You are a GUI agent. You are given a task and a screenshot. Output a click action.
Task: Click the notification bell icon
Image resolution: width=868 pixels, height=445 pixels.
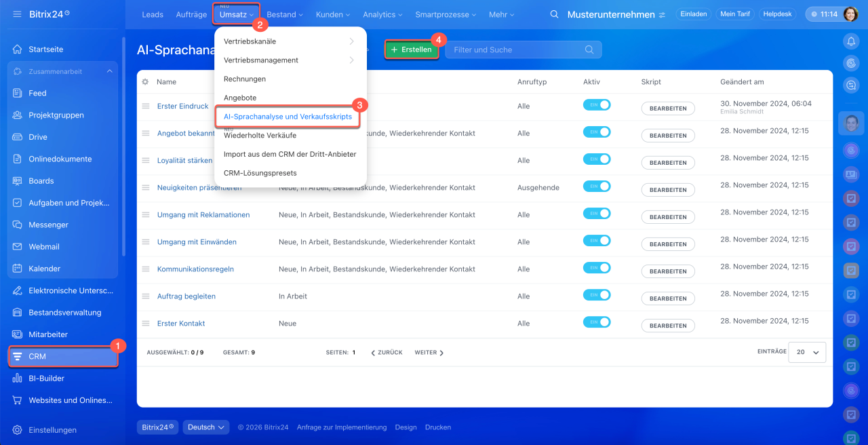point(851,41)
